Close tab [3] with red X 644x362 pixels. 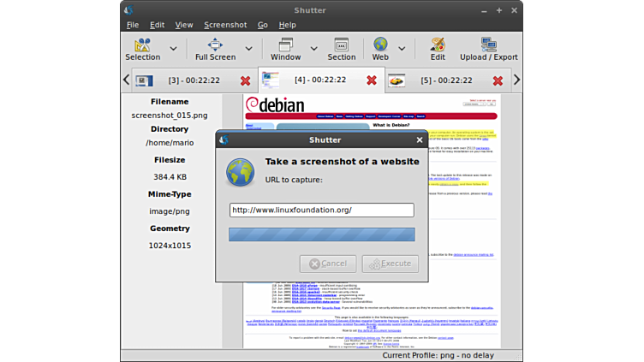(246, 80)
